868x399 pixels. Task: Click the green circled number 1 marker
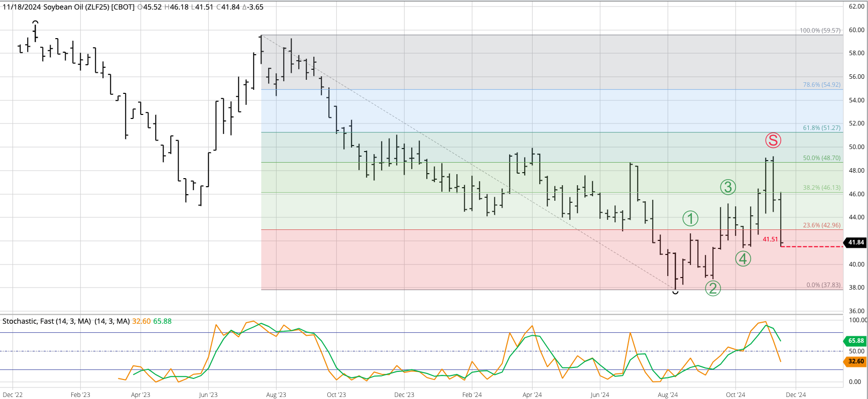pyautogui.click(x=690, y=218)
